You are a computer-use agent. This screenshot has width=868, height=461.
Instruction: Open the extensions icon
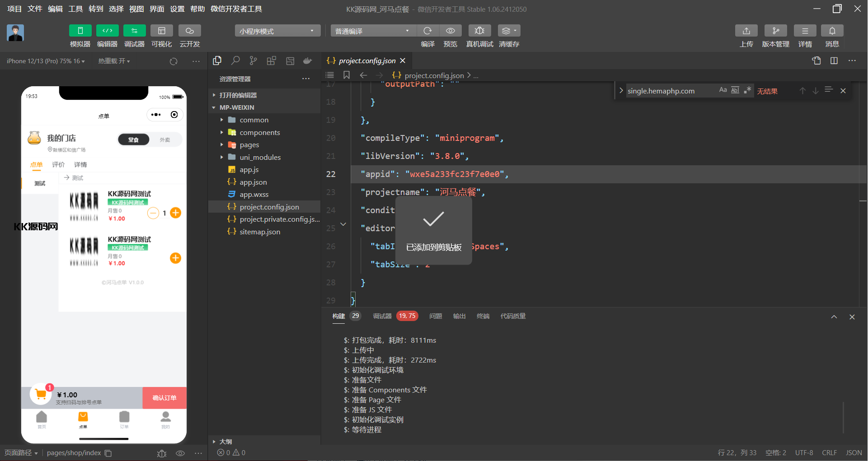pos(272,61)
